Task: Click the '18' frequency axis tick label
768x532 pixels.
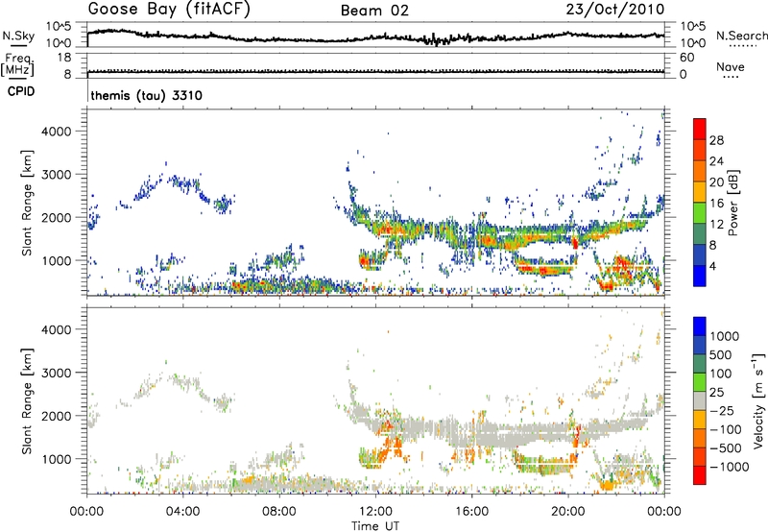Action: [63, 58]
